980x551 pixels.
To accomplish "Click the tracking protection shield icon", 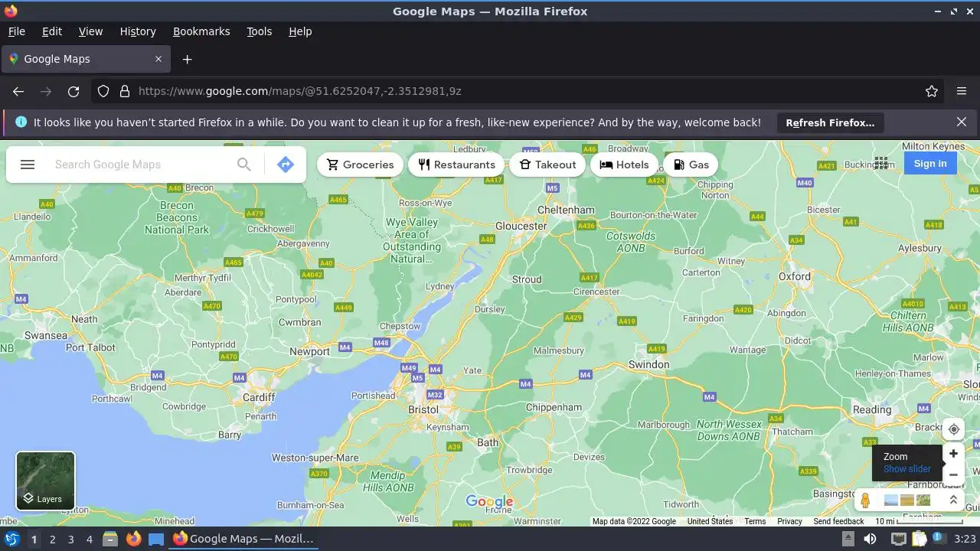I will tap(104, 91).
